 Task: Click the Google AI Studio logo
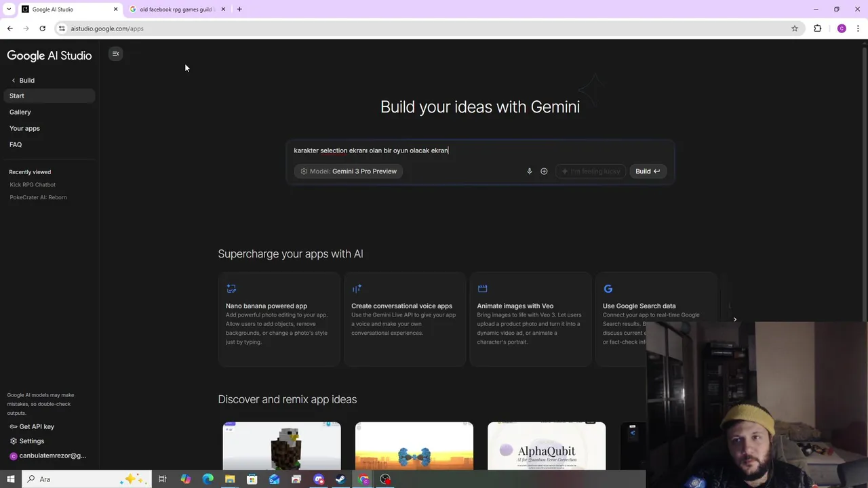click(49, 56)
